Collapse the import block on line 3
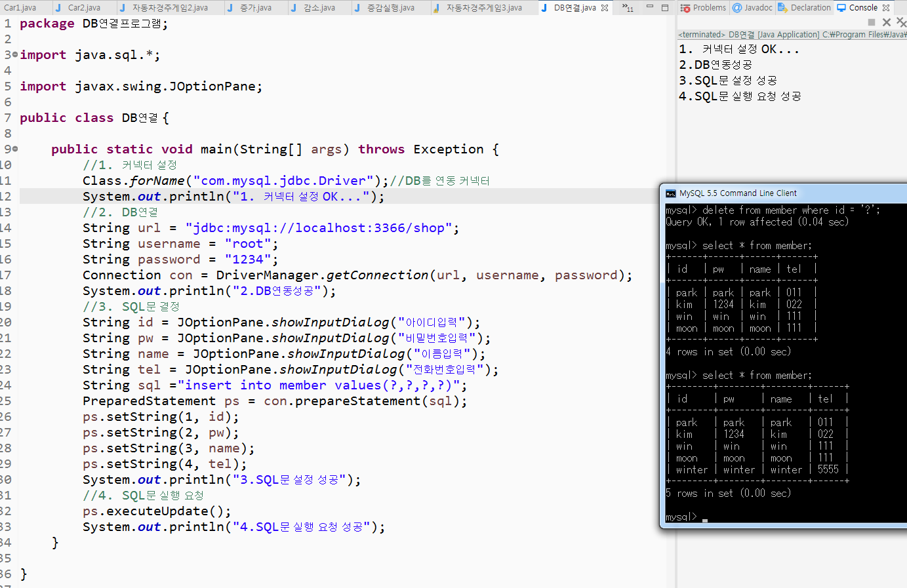Screen dimensions: 907x588 pyautogui.click(x=15, y=55)
